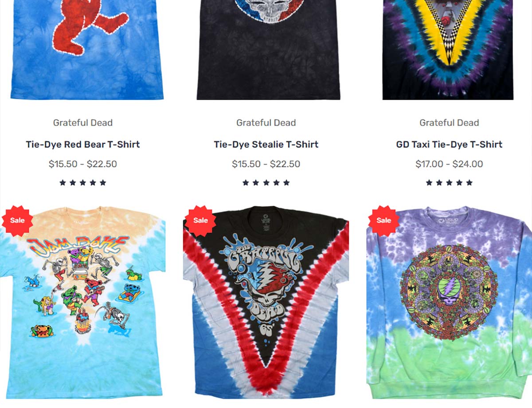
Task: Click the Sale badge on Jam Bake shirt
Action: coord(17,220)
